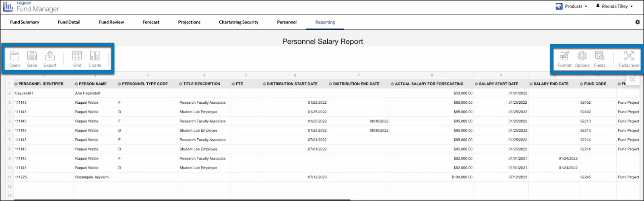This screenshot has width=644, height=201.
Task: Select Research Faculty Associate in row 3
Action: pos(204,103)
